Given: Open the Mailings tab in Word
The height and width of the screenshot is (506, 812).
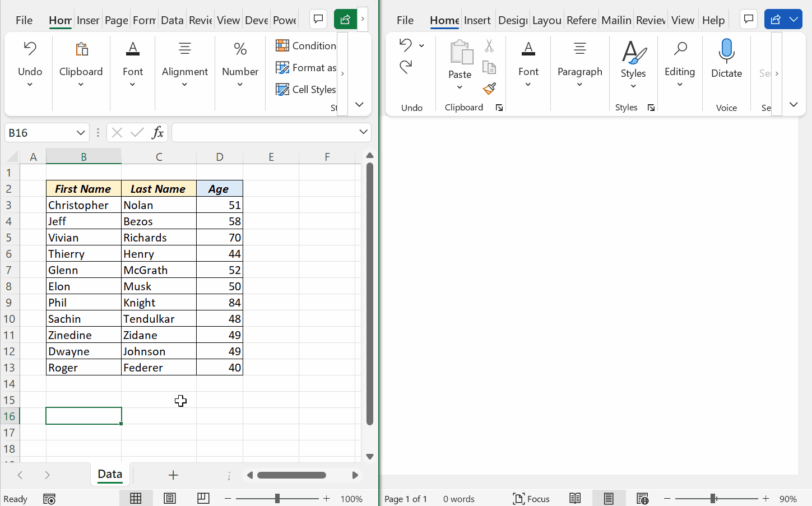Looking at the screenshot, I should (616, 20).
